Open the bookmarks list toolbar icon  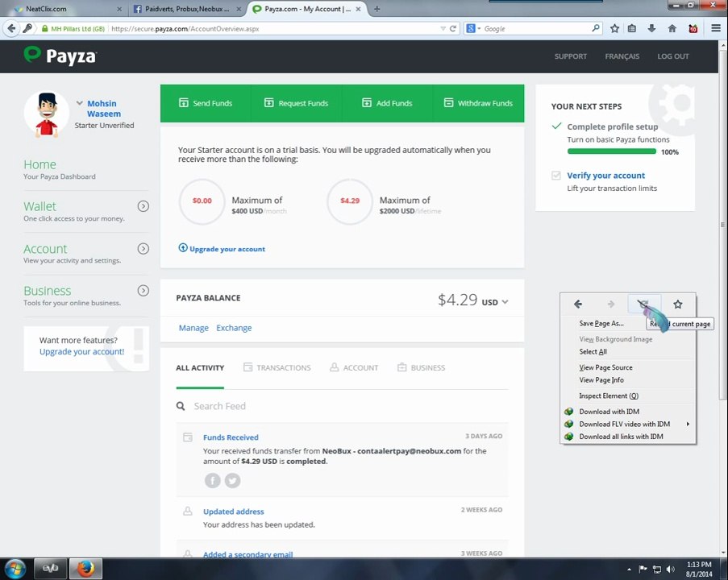pos(632,28)
